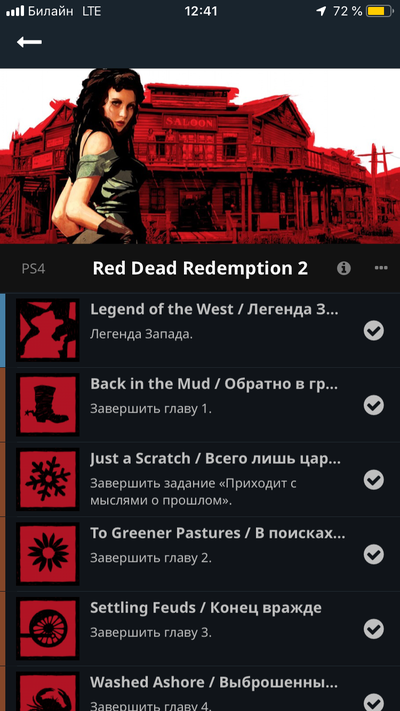Open the three-dots more options menu
Screen dimensions: 400x711
point(381,268)
